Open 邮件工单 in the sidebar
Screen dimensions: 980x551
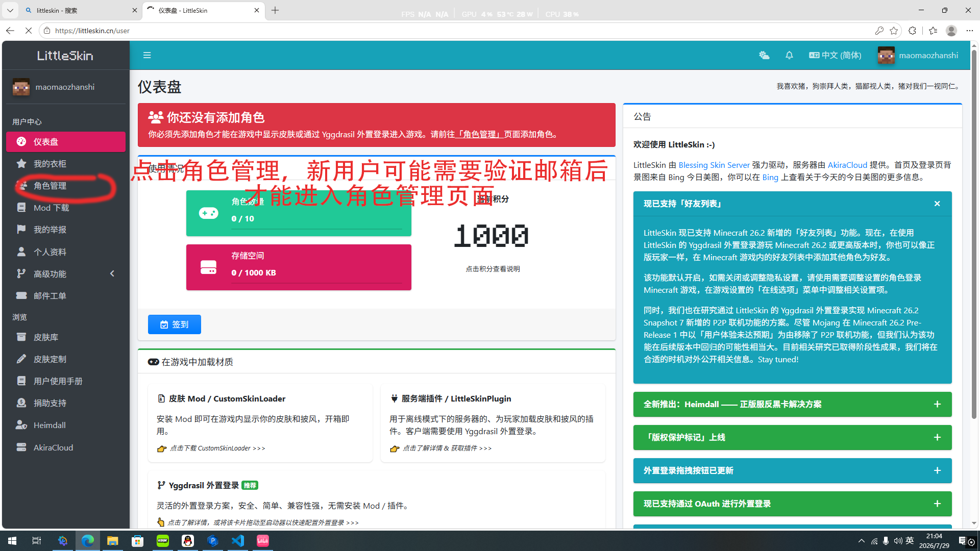click(66, 296)
